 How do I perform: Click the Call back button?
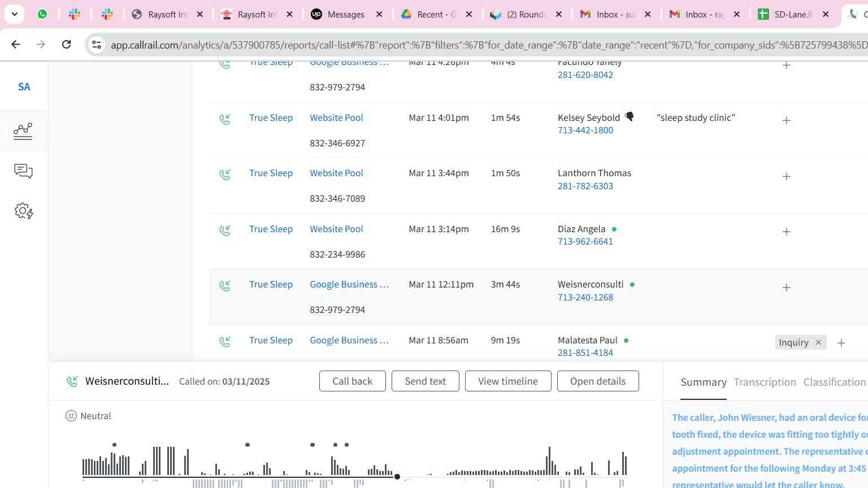(352, 381)
